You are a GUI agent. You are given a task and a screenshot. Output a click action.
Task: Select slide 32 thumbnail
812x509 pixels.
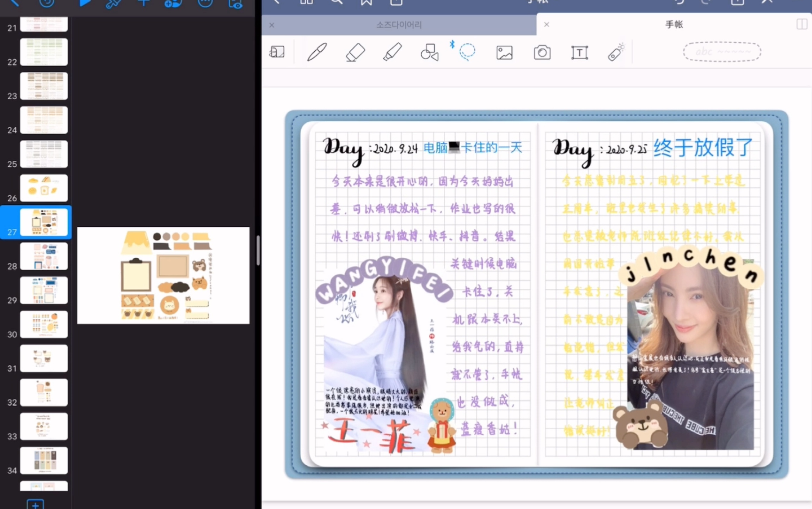pyautogui.click(x=44, y=392)
